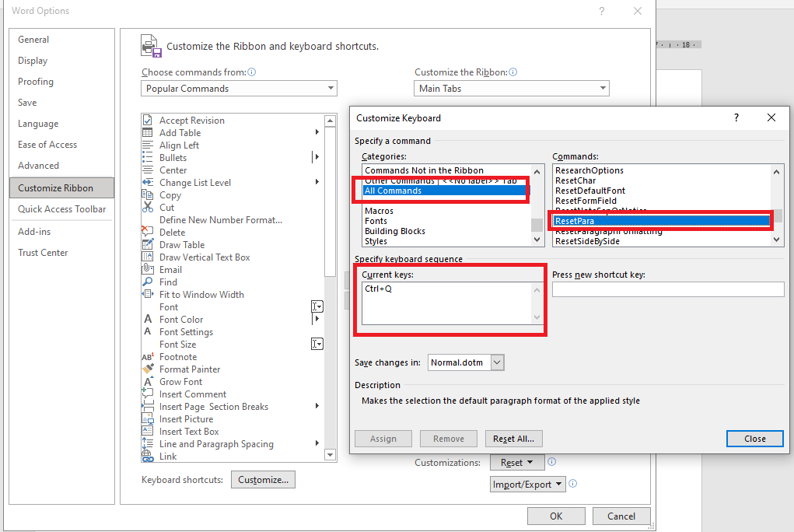Select the ResetSideBySide command
Screen dimensions: 794x532
pyautogui.click(x=587, y=241)
